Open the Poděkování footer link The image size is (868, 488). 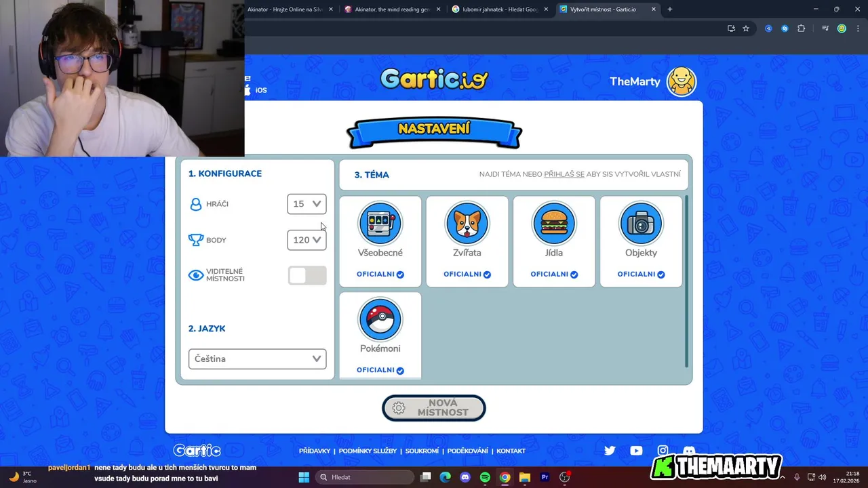pyautogui.click(x=467, y=451)
